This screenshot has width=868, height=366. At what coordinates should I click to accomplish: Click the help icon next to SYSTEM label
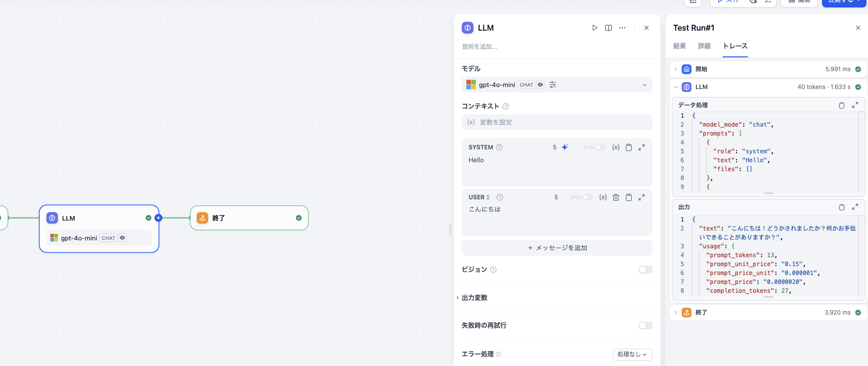click(499, 147)
